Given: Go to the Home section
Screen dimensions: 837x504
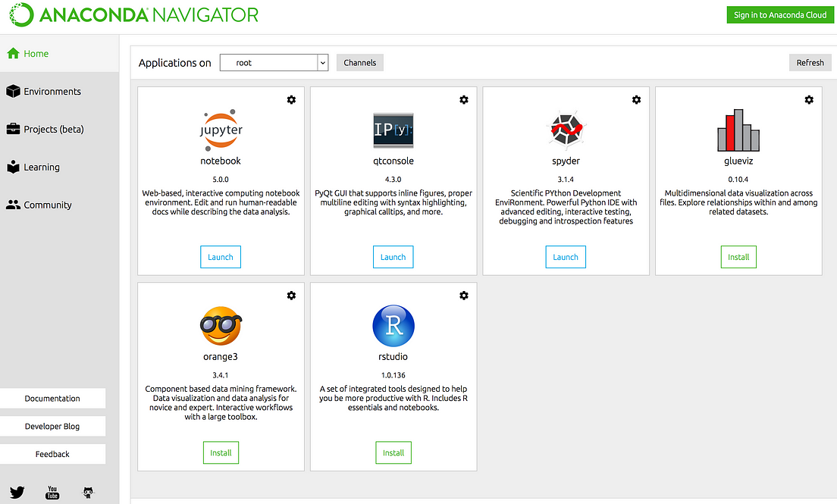Looking at the screenshot, I should coord(59,53).
